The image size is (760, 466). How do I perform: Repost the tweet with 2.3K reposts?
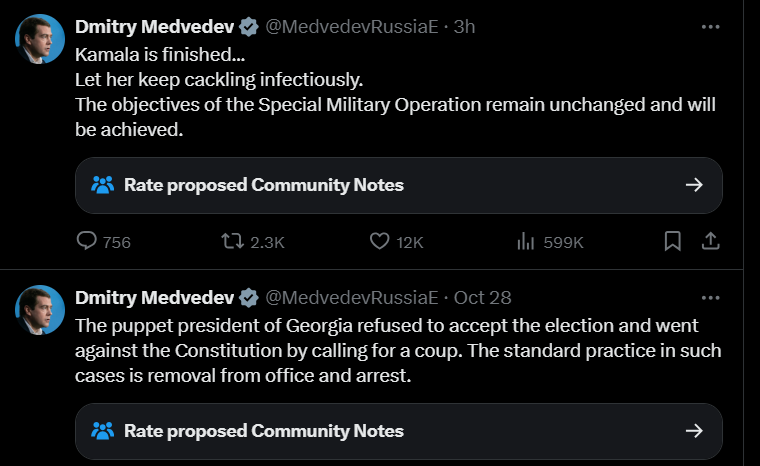pyautogui.click(x=229, y=241)
